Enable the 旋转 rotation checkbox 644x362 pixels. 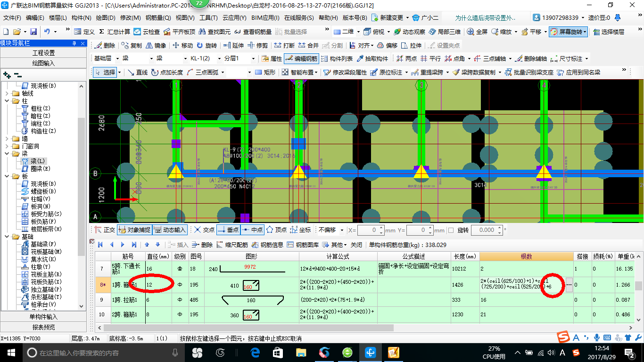point(451,230)
